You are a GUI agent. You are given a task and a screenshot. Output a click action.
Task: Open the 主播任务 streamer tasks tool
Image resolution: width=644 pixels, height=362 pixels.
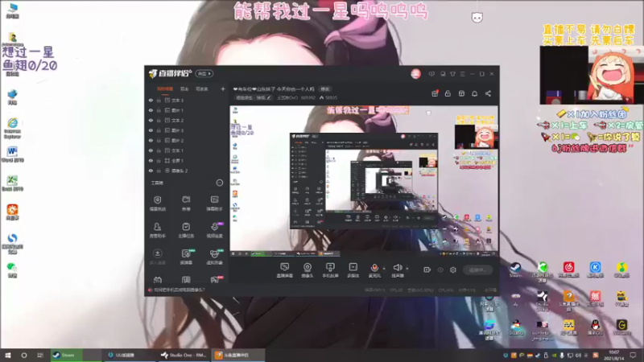tap(186, 230)
